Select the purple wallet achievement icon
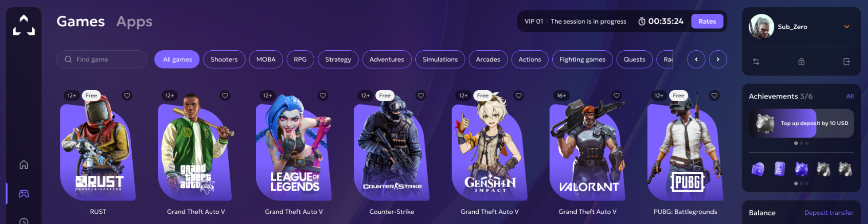868x224 pixels. point(758,169)
